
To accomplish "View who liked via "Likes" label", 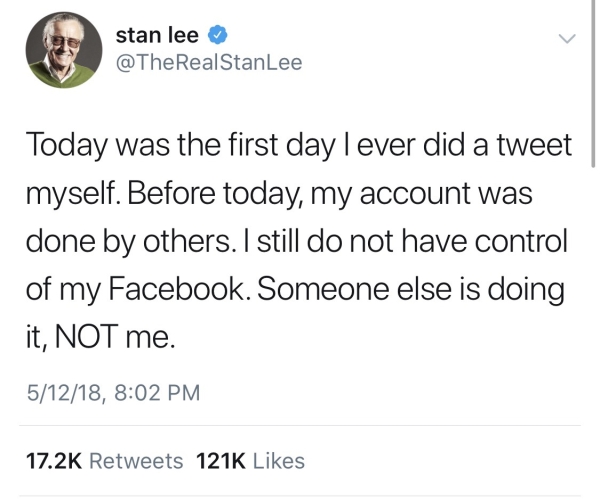I will point(279,461).
